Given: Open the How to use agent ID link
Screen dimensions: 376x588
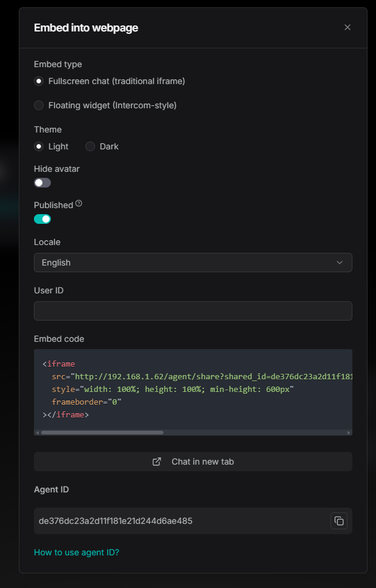Looking at the screenshot, I should [76, 552].
